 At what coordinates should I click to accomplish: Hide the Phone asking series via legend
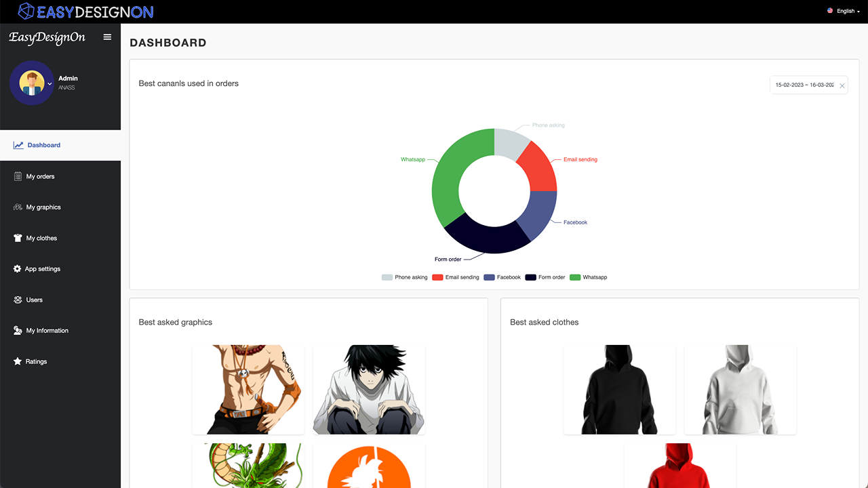tap(404, 277)
